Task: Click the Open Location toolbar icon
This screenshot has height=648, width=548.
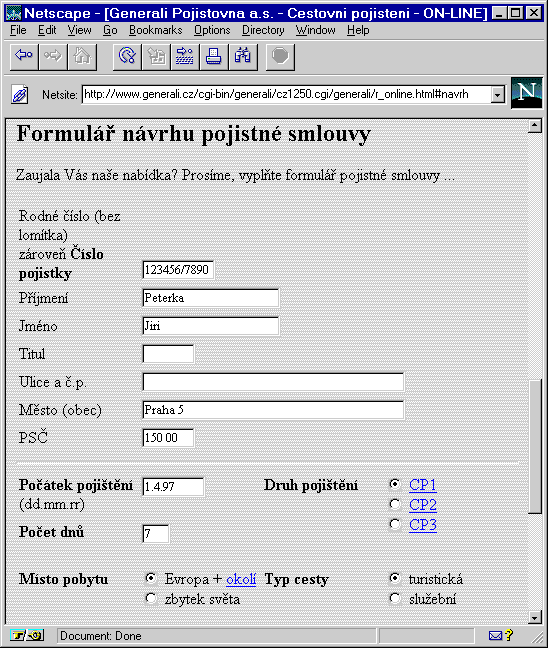Action: click(185, 57)
